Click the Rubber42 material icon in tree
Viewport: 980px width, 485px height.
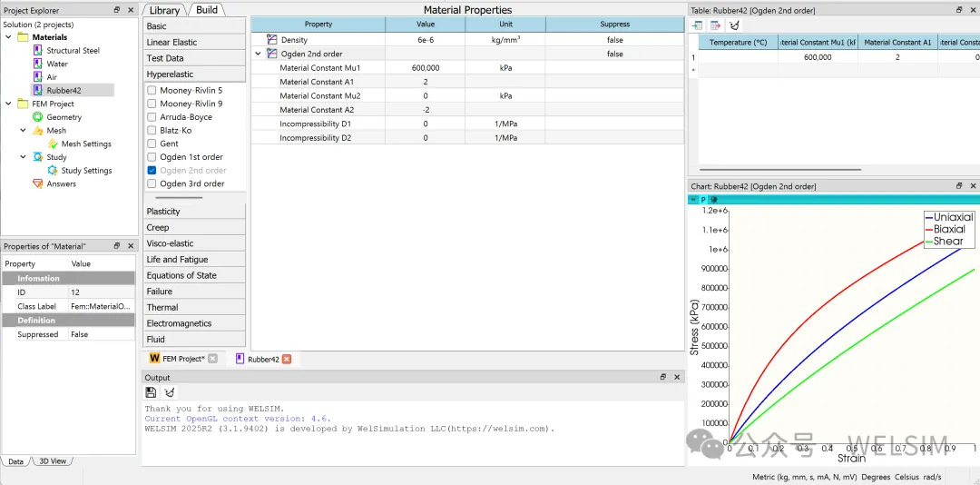pyautogui.click(x=37, y=90)
